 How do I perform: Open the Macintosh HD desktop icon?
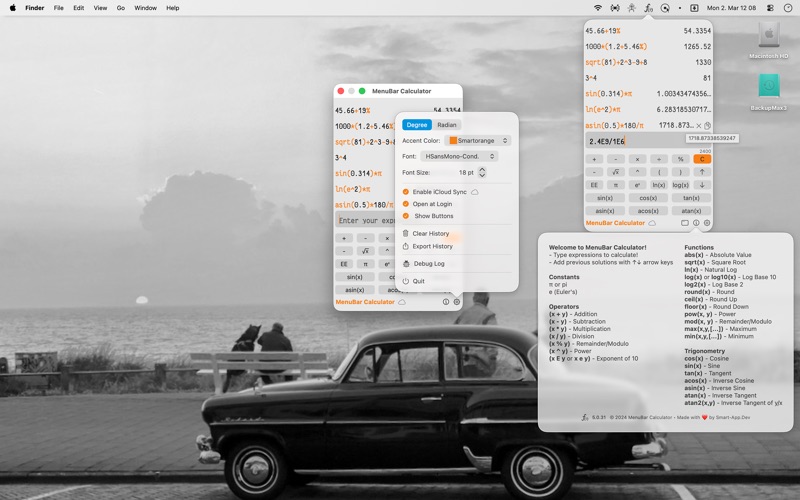pos(768,36)
